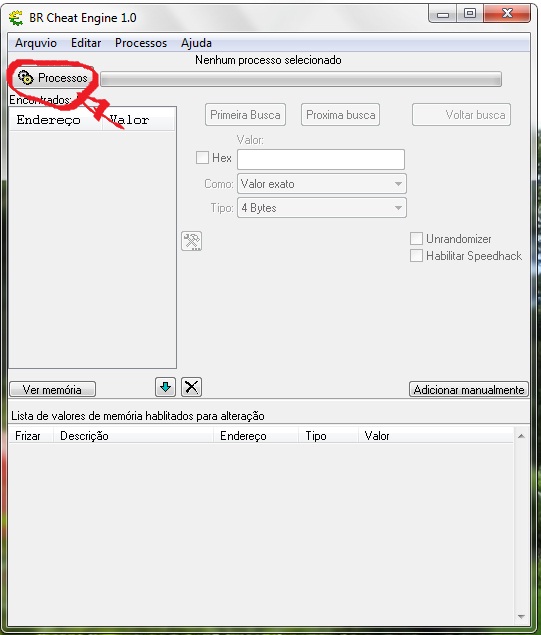This screenshot has width=541, height=635.
Task: Open the Editar menu
Action: [x=86, y=43]
